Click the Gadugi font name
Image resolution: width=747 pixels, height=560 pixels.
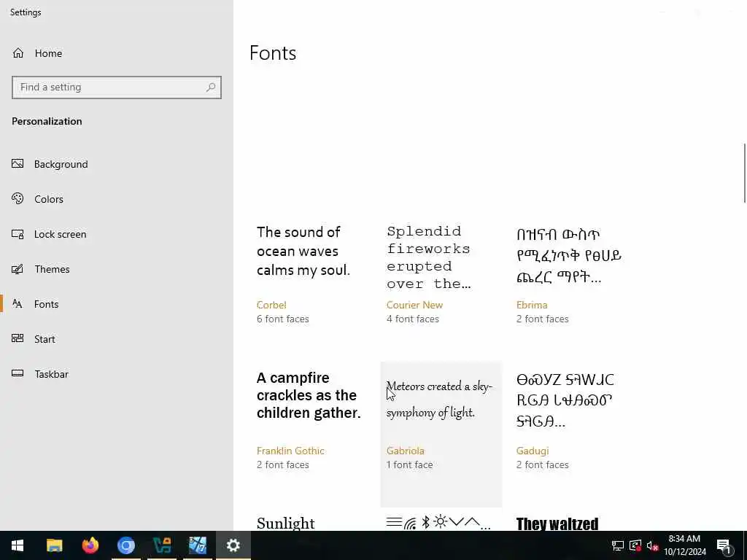click(x=533, y=451)
